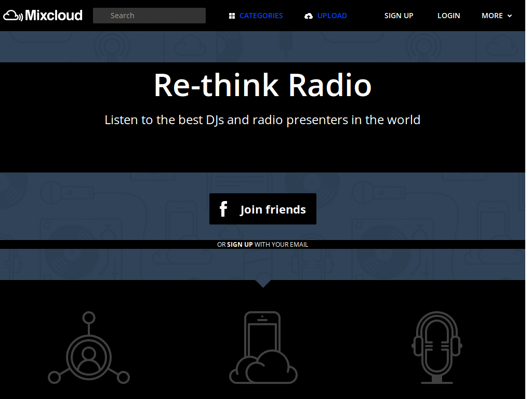Image resolution: width=532 pixels, height=399 pixels.
Task: Click the Join friends Facebook button
Action: (x=262, y=208)
